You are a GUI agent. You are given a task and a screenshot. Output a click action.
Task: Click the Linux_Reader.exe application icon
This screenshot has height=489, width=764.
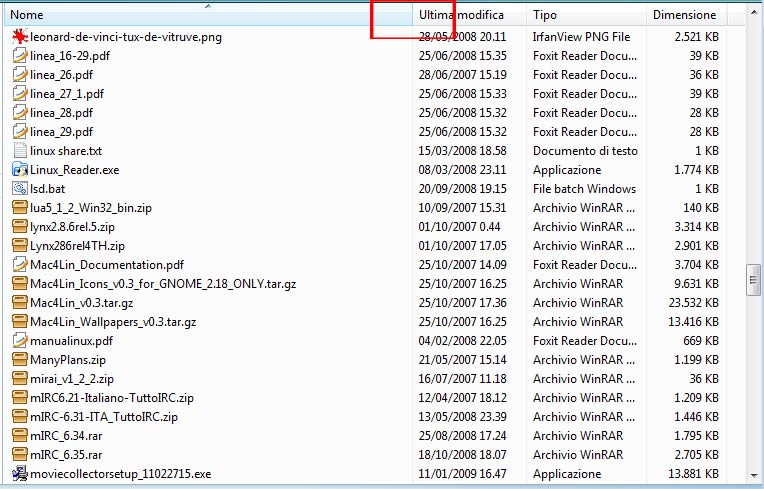20,169
